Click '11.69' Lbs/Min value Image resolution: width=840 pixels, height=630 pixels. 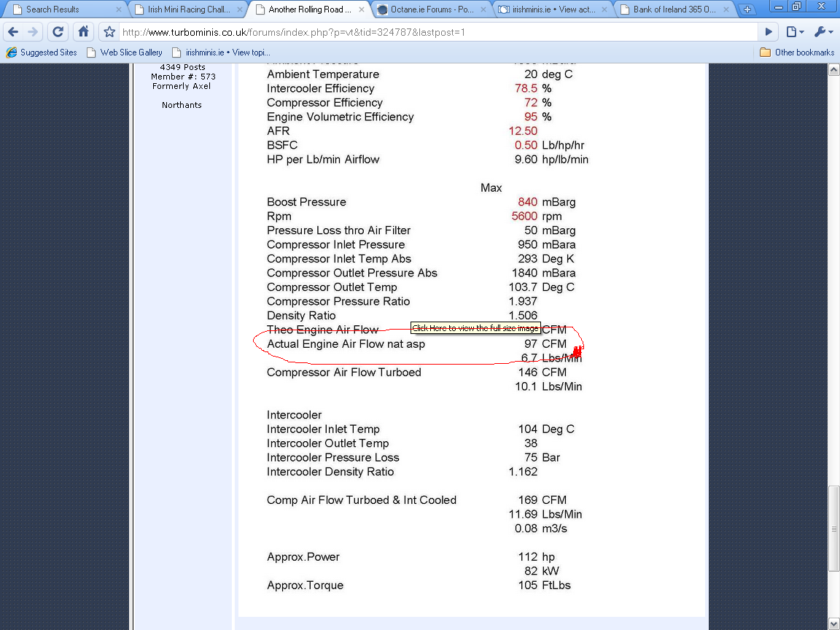coord(523,514)
